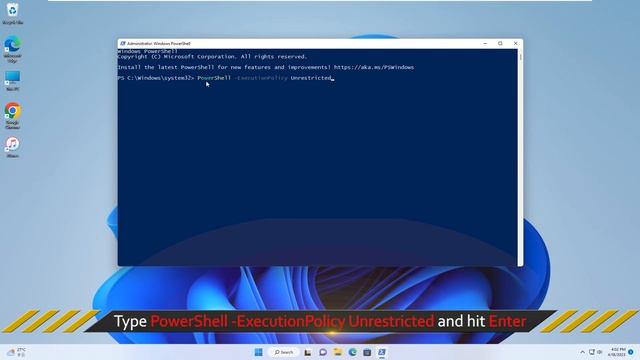
Task: Click the Windows Start button
Action: click(x=258, y=352)
